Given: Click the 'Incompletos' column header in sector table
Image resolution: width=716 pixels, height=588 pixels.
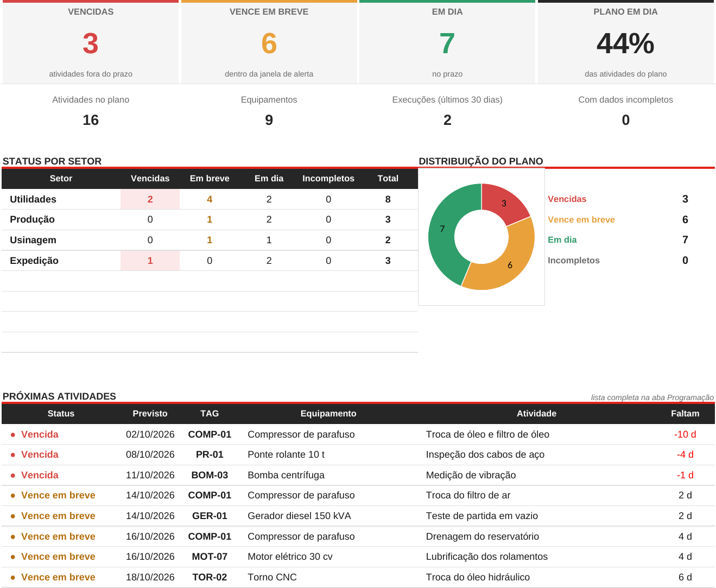Looking at the screenshot, I should pos(328,179).
